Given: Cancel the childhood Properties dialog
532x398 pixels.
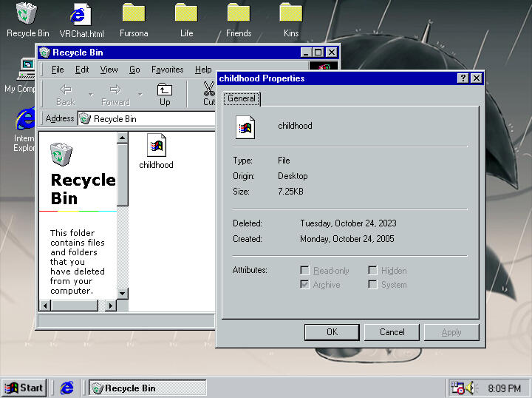Looking at the screenshot, I should pyautogui.click(x=392, y=332).
